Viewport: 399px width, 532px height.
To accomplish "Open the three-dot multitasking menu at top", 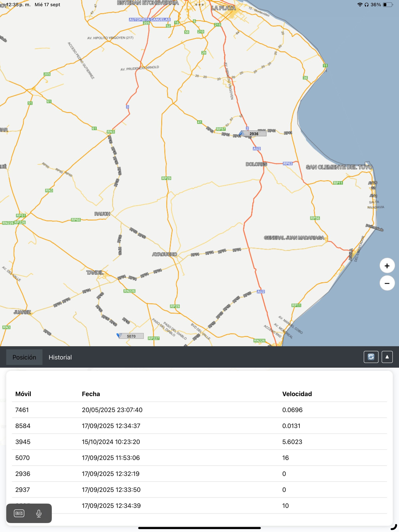I will click(x=199, y=5).
